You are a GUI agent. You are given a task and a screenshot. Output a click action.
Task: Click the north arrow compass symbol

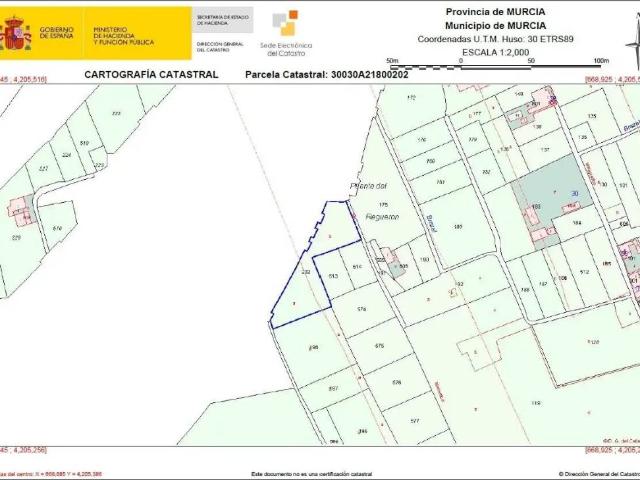point(634,42)
